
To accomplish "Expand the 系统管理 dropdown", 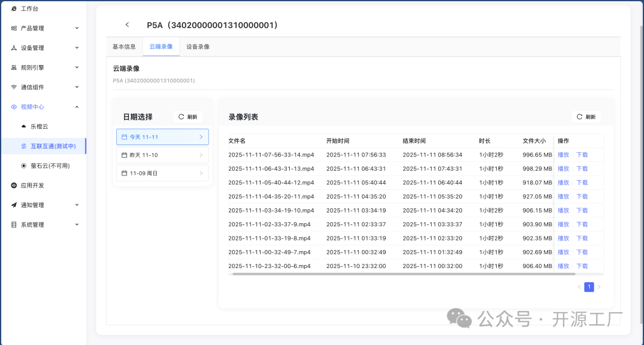I will [76, 224].
